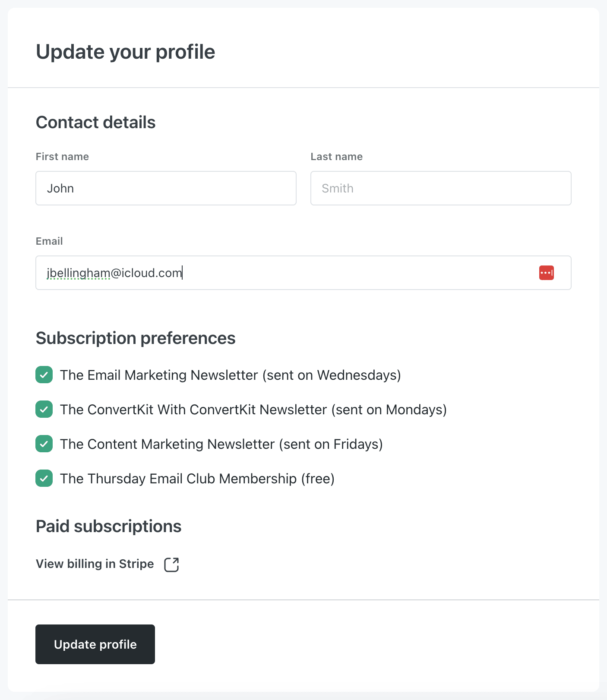The image size is (607, 700).
Task: Click the First name field label
Action: tap(62, 157)
